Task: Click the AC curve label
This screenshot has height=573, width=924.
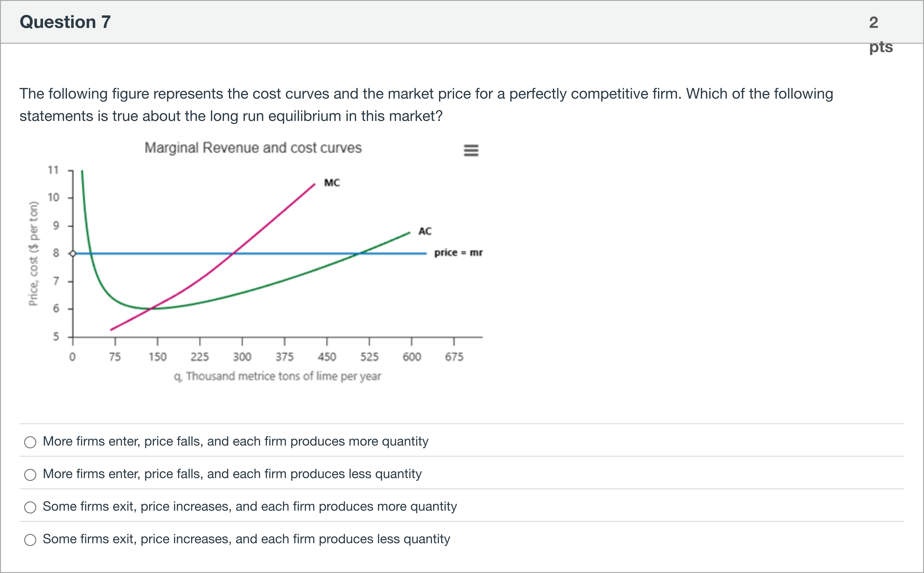Action: point(425,231)
